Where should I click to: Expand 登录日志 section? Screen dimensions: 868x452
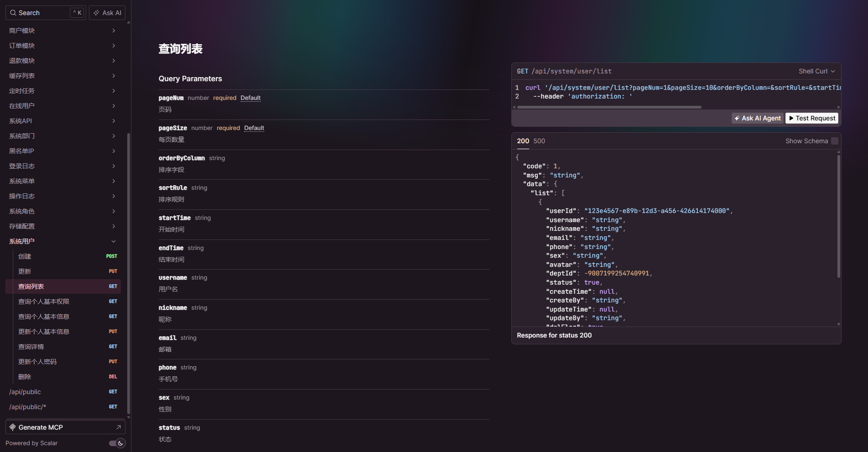[x=62, y=166]
